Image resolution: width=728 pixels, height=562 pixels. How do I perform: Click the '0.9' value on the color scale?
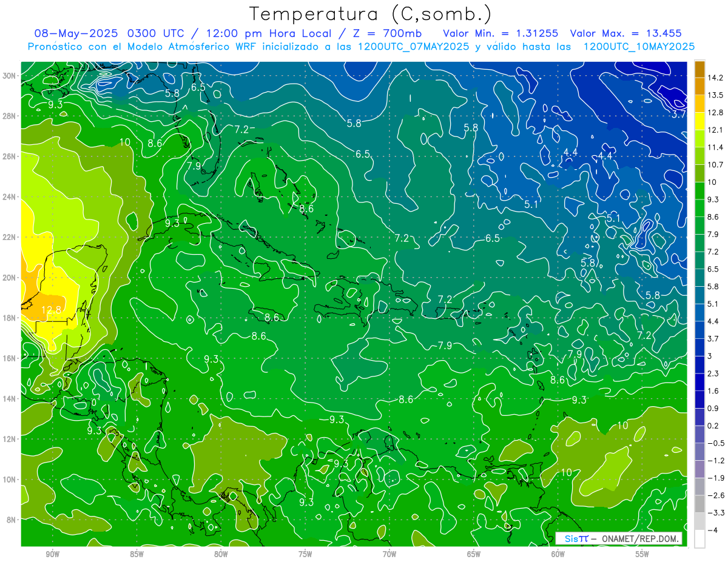(713, 408)
